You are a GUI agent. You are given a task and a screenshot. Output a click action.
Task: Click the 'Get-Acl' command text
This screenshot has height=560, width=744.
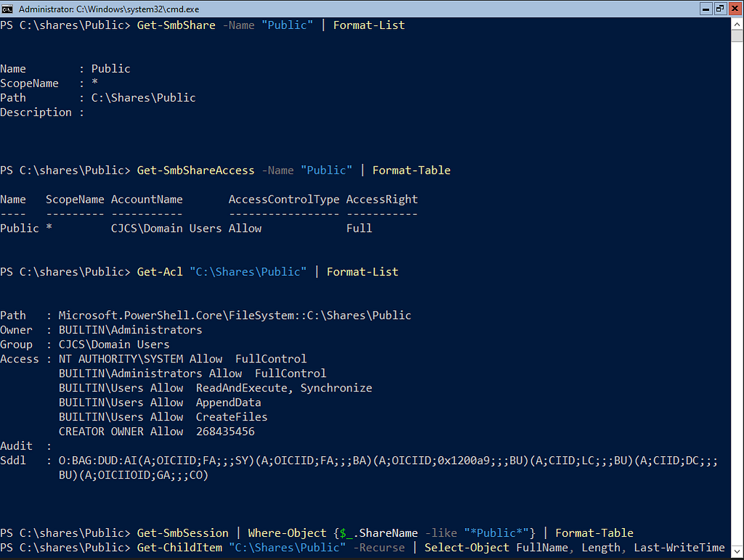click(160, 272)
